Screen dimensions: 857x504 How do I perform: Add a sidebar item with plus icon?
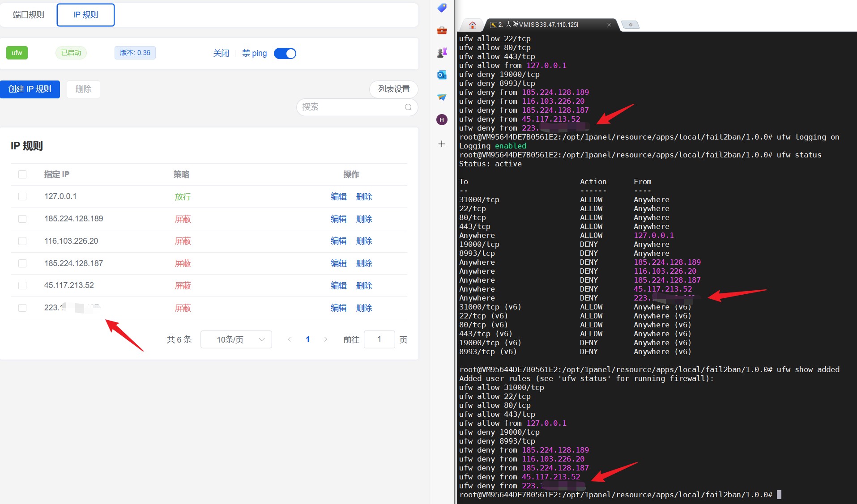[442, 144]
